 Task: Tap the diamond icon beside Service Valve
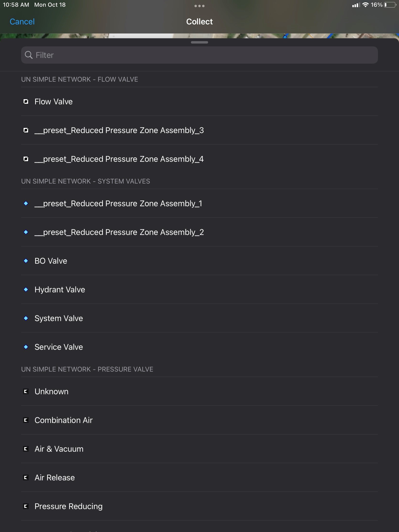click(x=26, y=347)
